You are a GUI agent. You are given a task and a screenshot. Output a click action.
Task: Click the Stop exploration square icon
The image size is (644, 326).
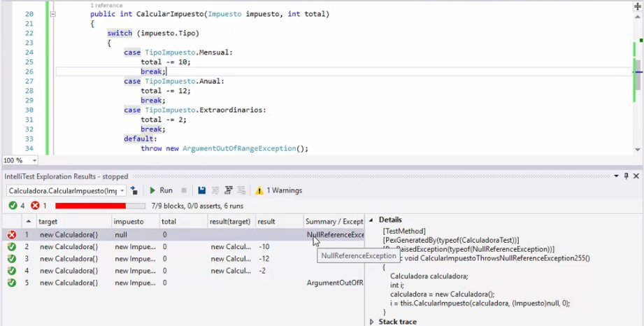pyautogui.click(x=184, y=190)
